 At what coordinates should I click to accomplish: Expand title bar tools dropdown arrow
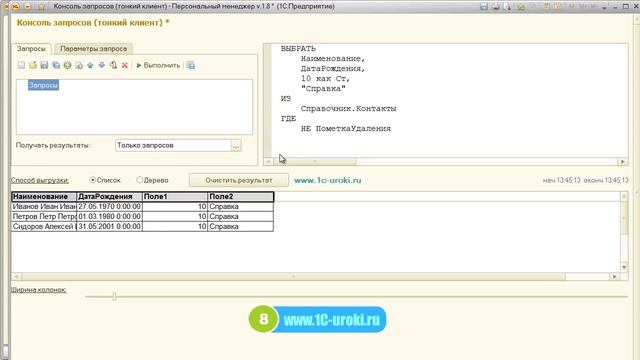(x=604, y=7)
